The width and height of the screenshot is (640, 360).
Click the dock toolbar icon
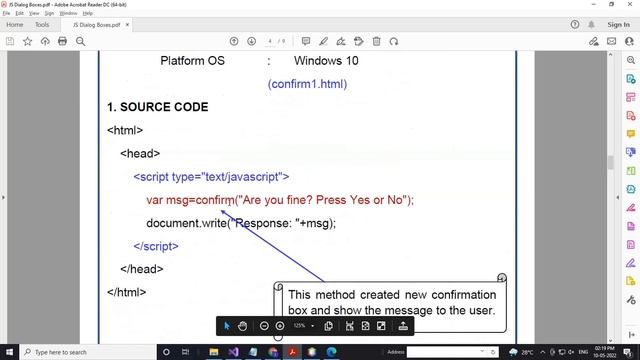tap(403, 326)
